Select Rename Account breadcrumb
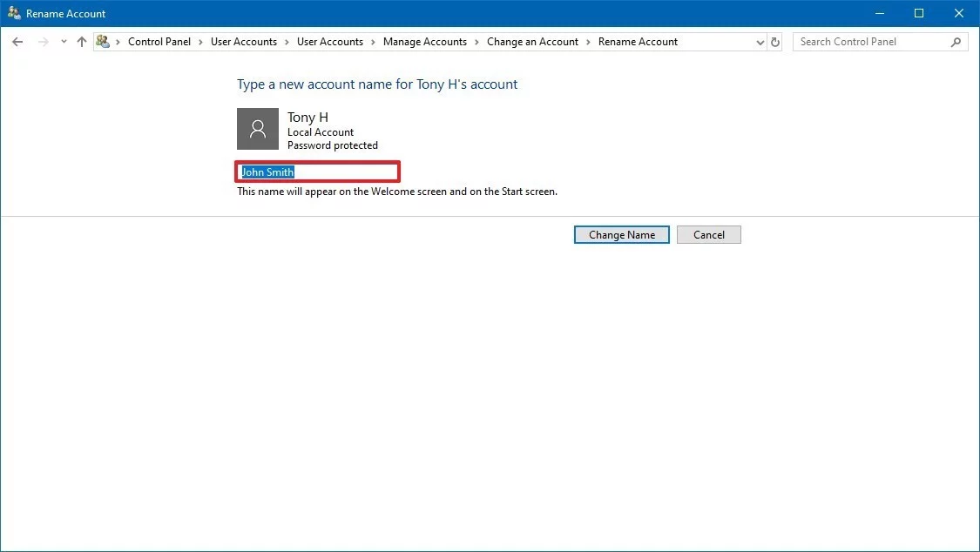The height and width of the screenshot is (552, 980). pos(638,42)
